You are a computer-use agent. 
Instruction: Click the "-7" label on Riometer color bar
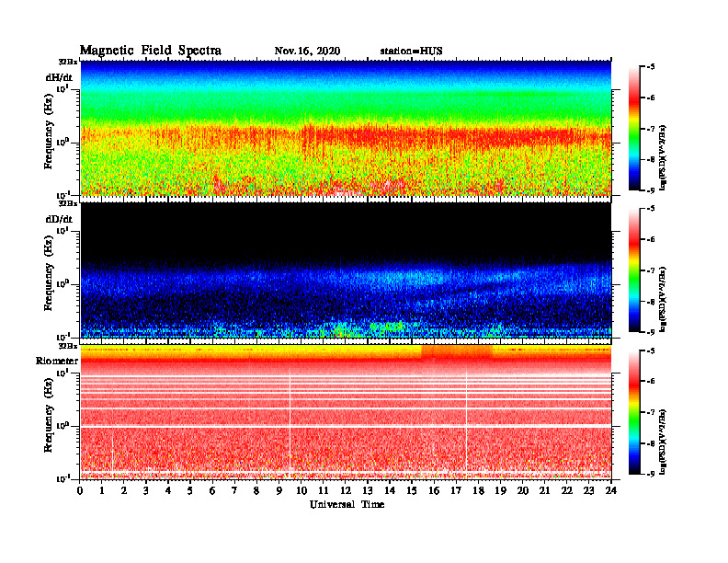click(651, 412)
